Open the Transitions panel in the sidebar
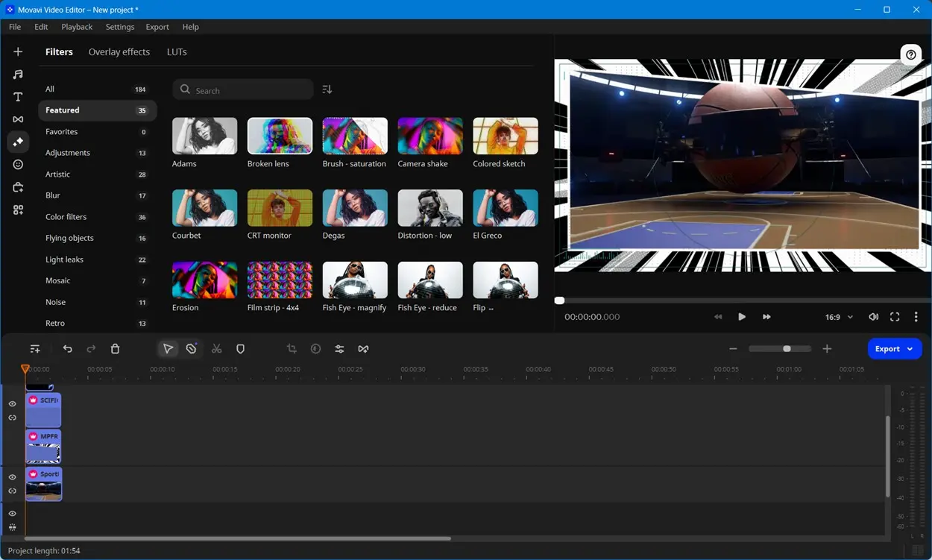The height and width of the screenshot is (560, 932). [x=17, y=119]
